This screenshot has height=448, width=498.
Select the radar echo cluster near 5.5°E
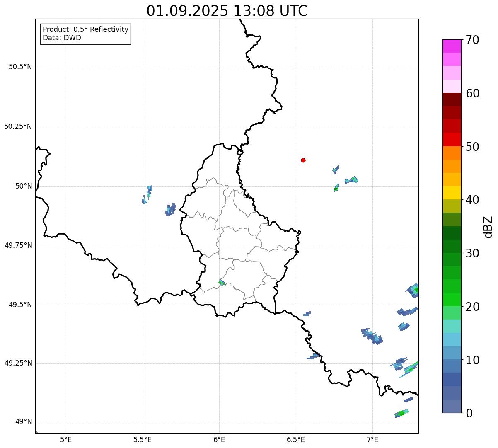click(x=147, y=195)
